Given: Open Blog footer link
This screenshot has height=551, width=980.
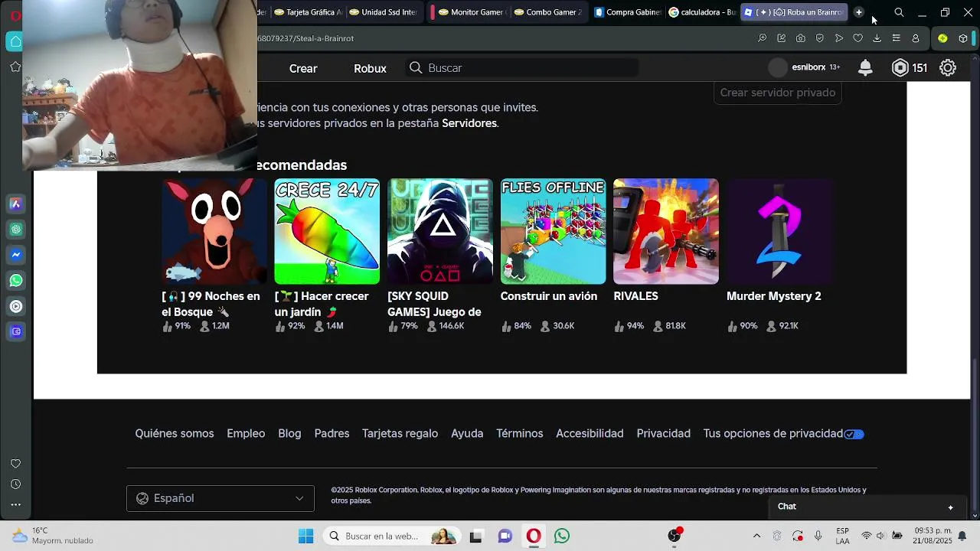Looking at the screenshot, I should point(289,434).
